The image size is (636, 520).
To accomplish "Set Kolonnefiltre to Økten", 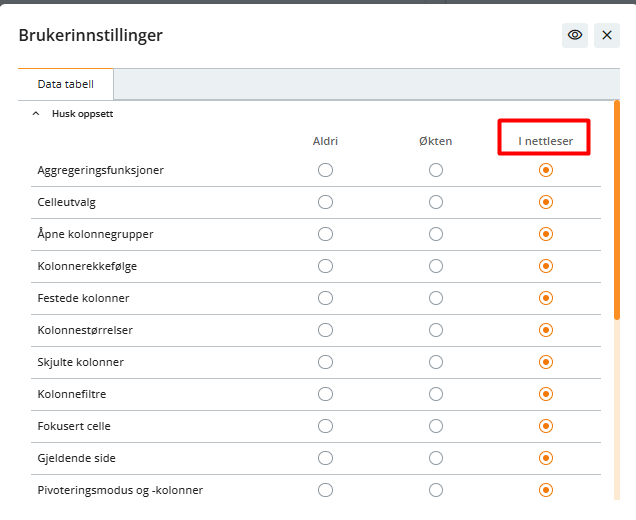I will tap(436, 394).
